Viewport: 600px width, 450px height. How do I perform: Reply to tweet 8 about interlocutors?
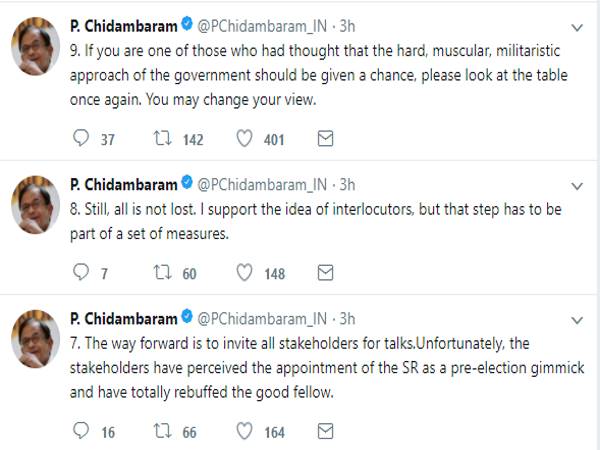tap(82, 272)
